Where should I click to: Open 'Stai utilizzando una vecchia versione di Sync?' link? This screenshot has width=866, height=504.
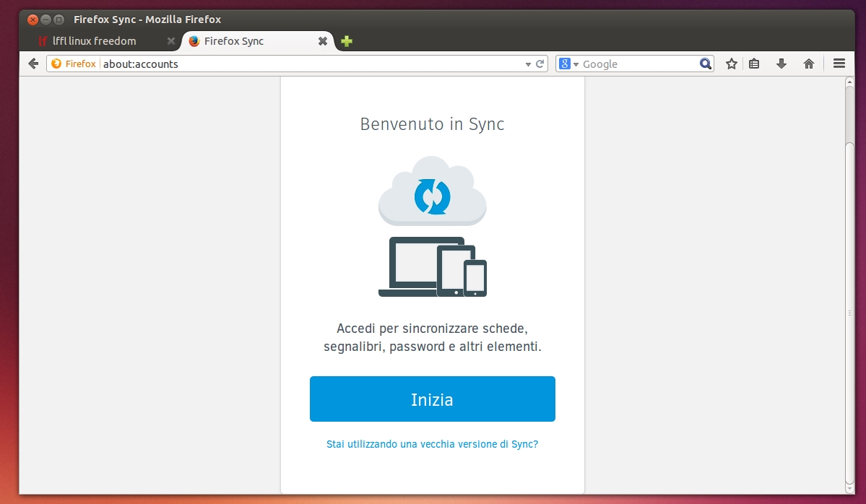[433, 444]
